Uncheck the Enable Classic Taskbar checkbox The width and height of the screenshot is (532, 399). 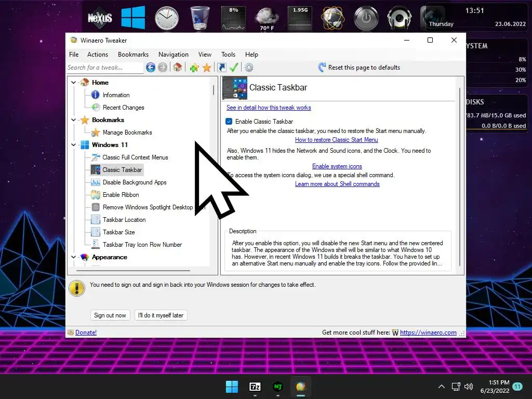click(x=229, y=122)
